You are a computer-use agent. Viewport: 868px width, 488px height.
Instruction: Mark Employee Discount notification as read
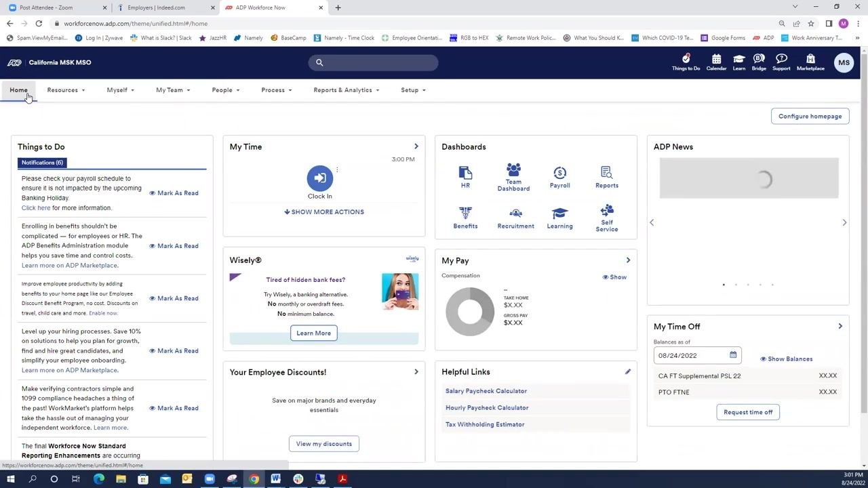click(174, 298)
